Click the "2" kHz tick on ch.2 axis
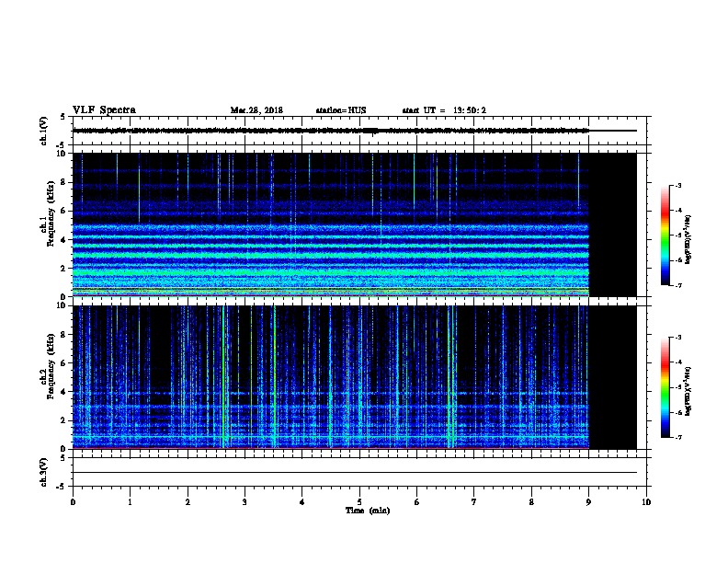Screen dimensions: 728x563 point(64,420)
